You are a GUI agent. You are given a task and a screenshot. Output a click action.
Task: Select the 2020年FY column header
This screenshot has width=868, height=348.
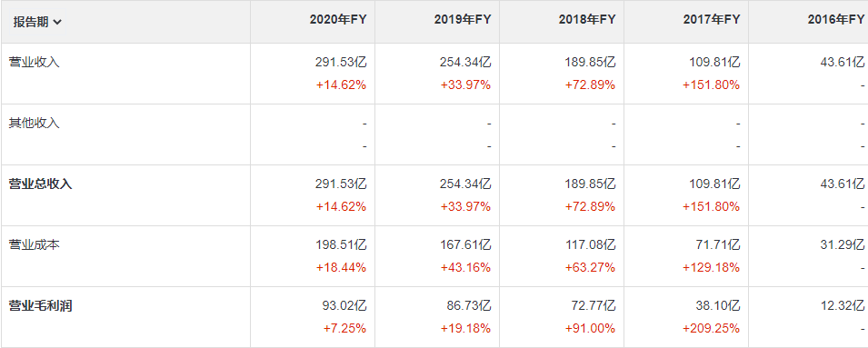(x=338, y=19)
